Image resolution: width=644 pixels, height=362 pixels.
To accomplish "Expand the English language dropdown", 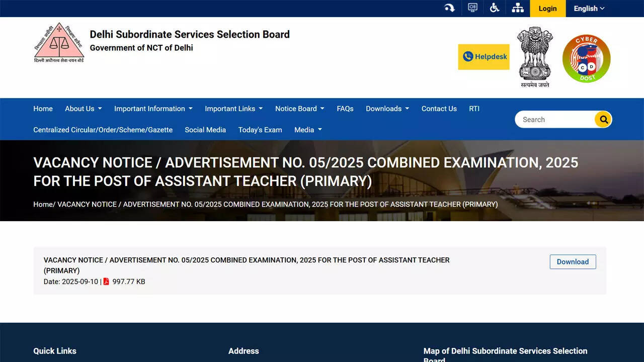I will coord(588,8).
